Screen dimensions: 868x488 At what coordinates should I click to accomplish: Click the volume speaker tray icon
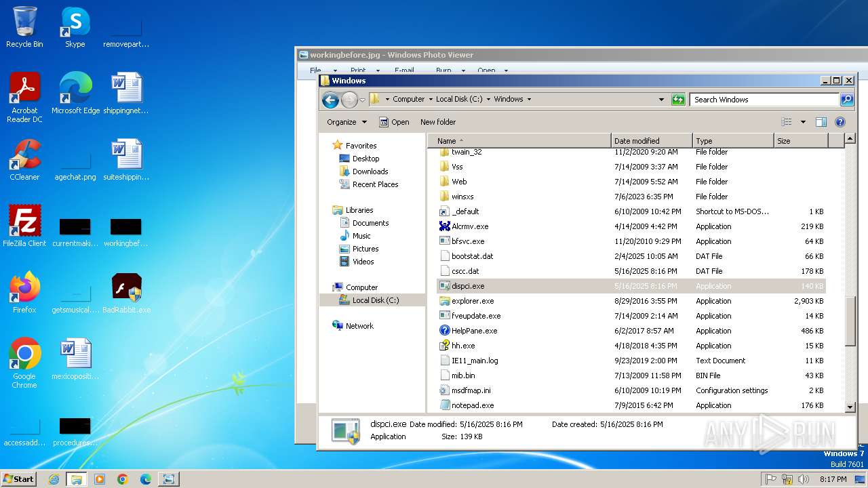click(804, 479)
